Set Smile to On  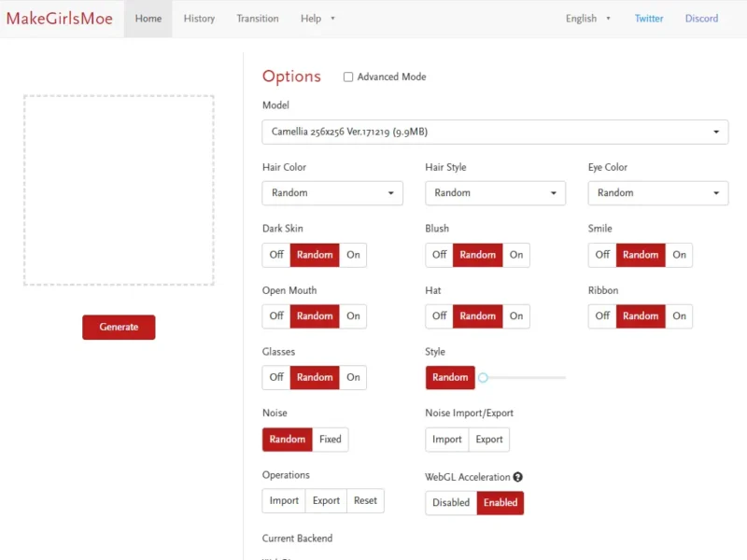coord(679,255)
